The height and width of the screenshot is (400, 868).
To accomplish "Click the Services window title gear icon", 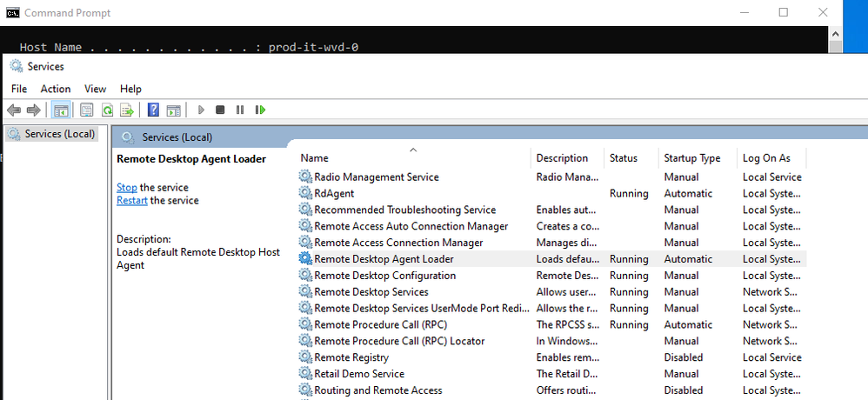I will point(17,66).
